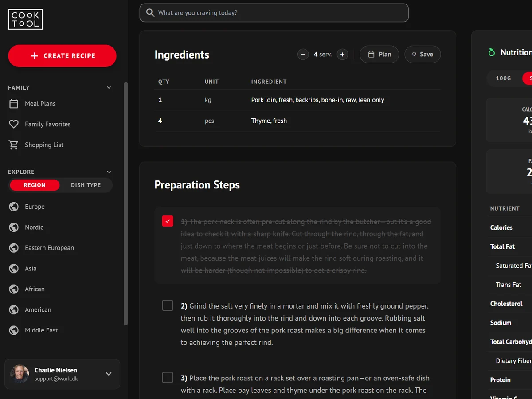Collapse the Family section chevron
532x399 pixels.
click(109, 88)
